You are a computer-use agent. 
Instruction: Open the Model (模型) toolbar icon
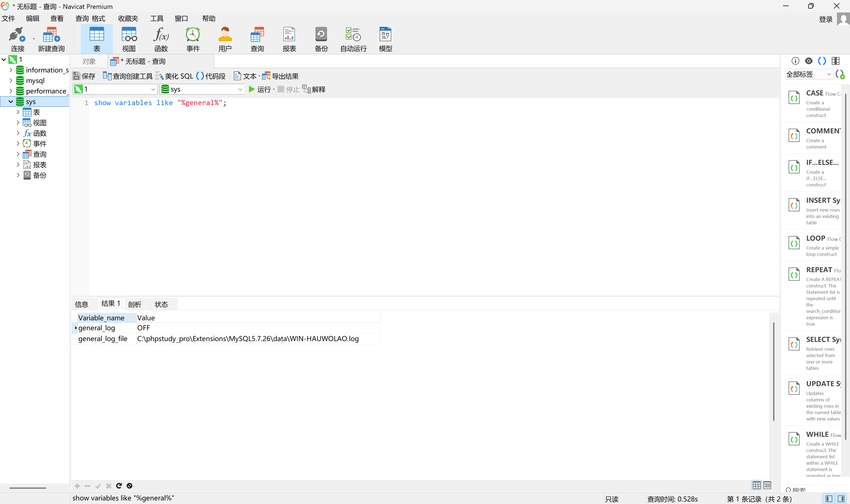[385, 35]
